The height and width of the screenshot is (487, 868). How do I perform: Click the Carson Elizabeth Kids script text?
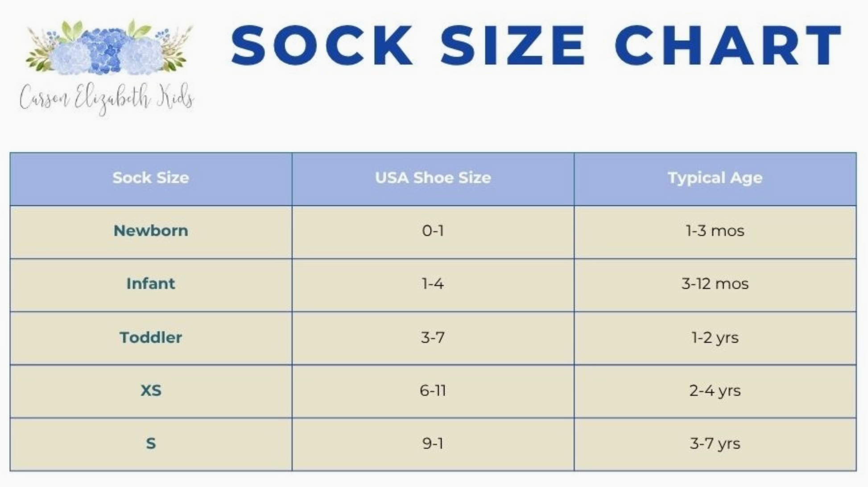coord(107,98)
